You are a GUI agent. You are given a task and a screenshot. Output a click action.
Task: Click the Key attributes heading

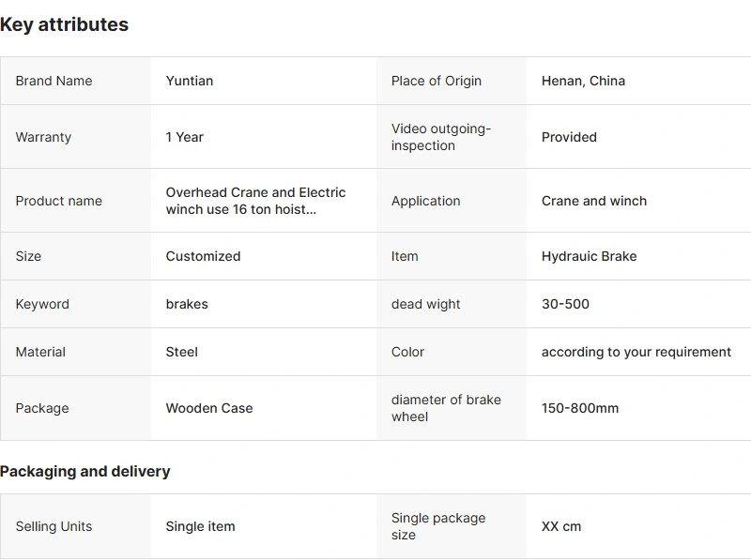point(64,25)
